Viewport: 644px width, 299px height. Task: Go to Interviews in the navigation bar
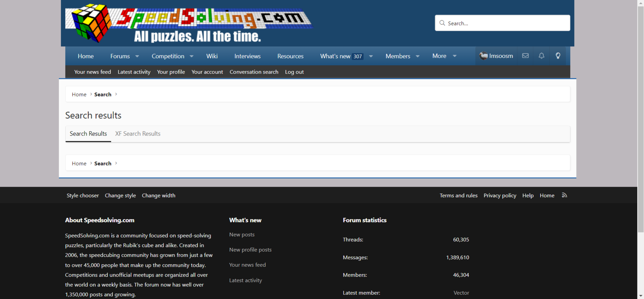(248, 56)
